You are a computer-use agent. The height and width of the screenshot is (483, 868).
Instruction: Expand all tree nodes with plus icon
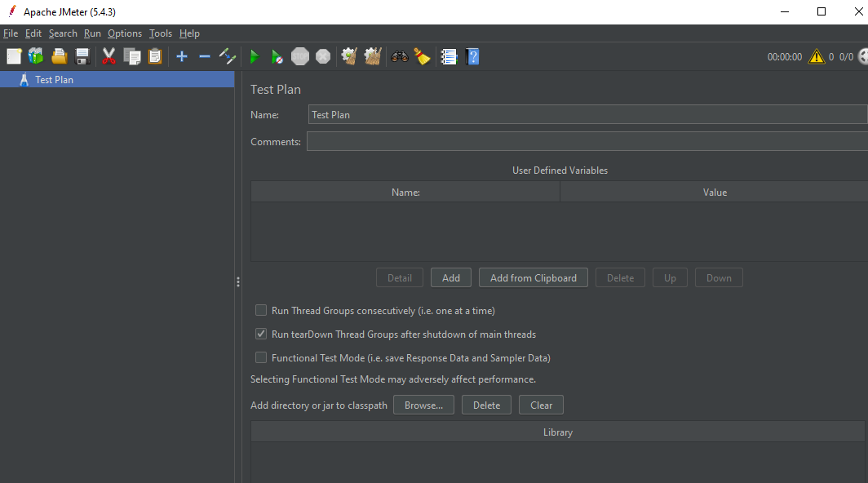pos(181,56)
